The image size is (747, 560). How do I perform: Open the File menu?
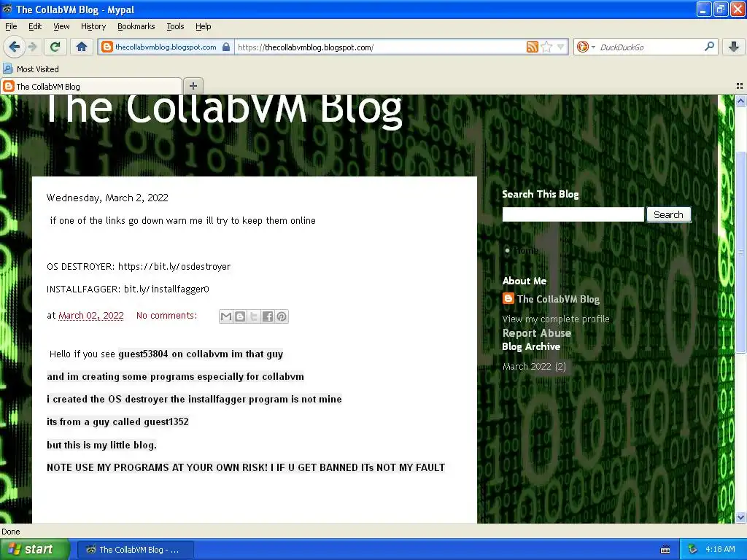point(11,26)
